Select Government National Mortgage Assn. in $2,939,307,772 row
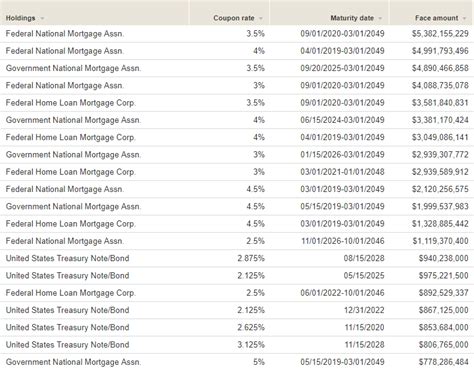 click(x=73, y=155)
